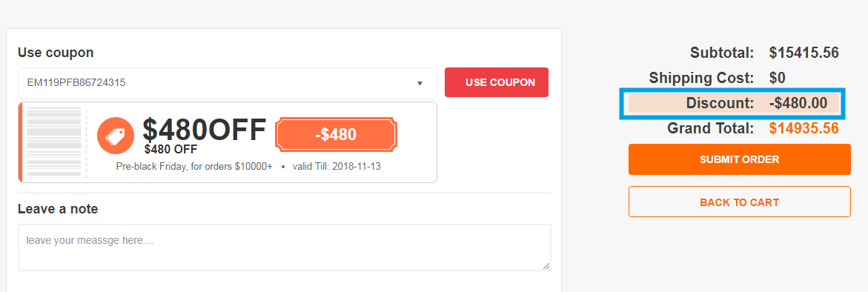
Task: Click the -$480 ticket-shaped badge
Action: pos(336,134)
